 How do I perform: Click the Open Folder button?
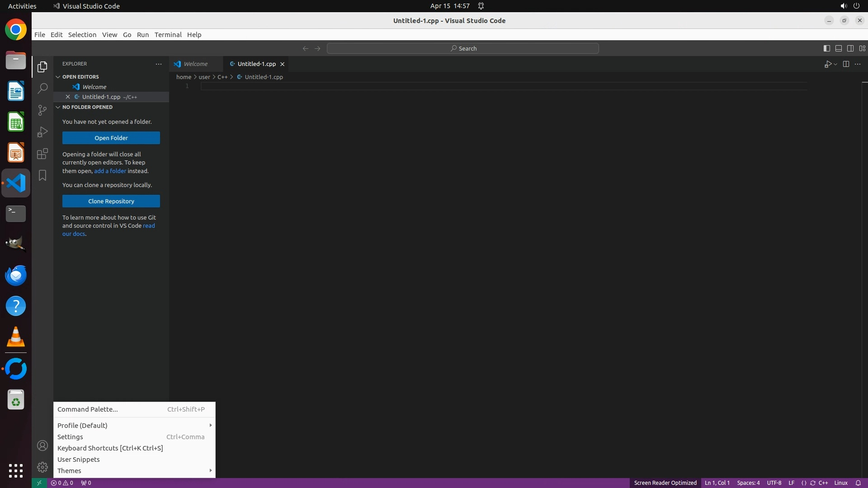click(111, 138)
